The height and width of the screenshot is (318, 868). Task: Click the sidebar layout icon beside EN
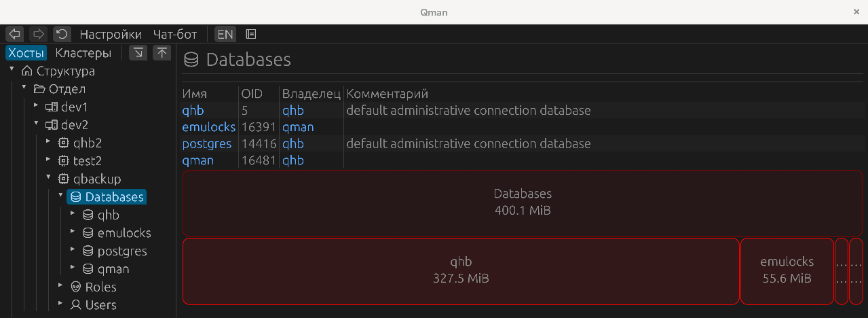[250, 34]
